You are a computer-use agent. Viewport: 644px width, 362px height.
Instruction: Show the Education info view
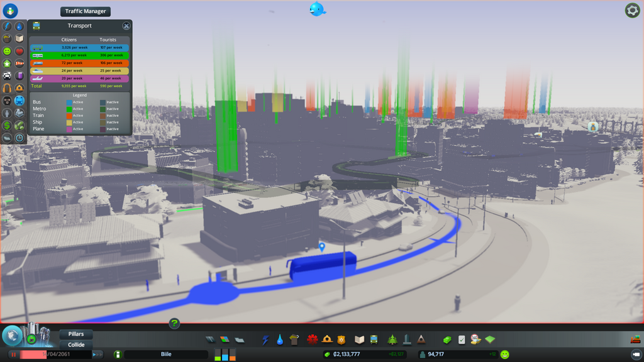19,38
